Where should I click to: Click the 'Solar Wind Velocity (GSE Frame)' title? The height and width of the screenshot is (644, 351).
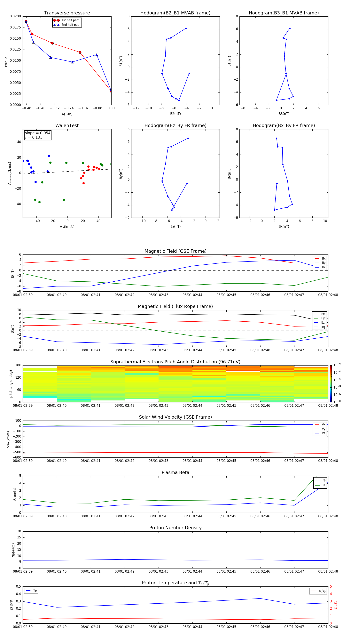[x=175, y=417]
